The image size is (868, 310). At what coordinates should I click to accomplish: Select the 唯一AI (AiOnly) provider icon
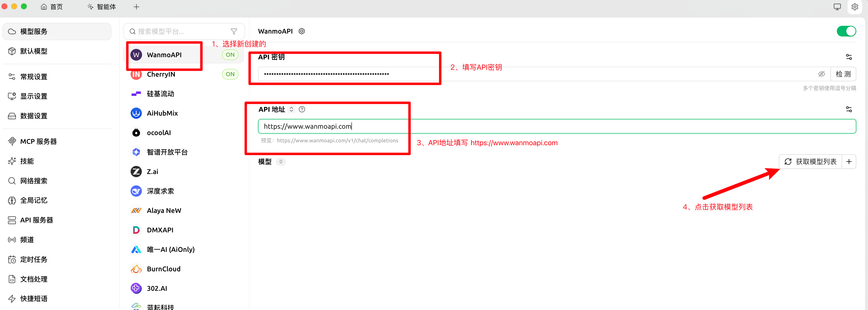(x=136, y=249)
